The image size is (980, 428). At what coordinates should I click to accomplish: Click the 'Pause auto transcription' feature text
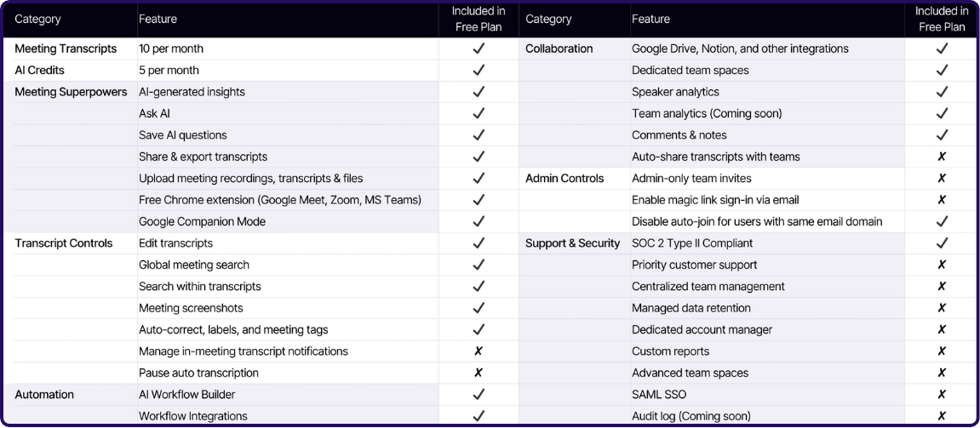coord(198,373)
